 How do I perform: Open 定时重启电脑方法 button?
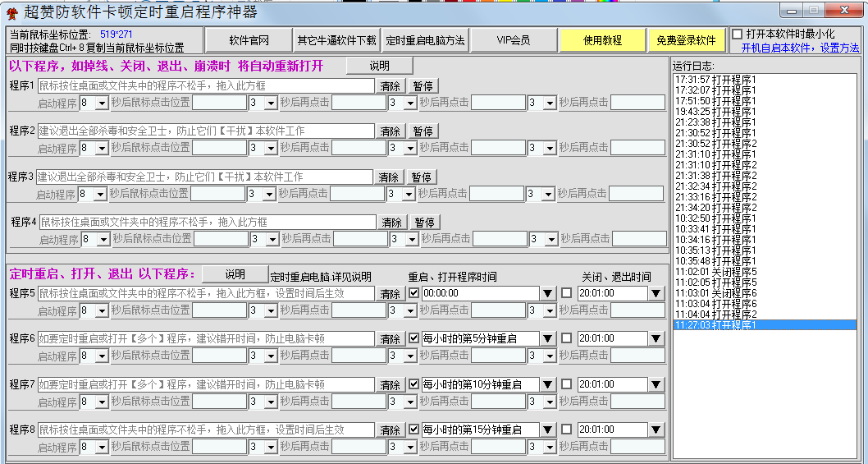tap(425, 40)
